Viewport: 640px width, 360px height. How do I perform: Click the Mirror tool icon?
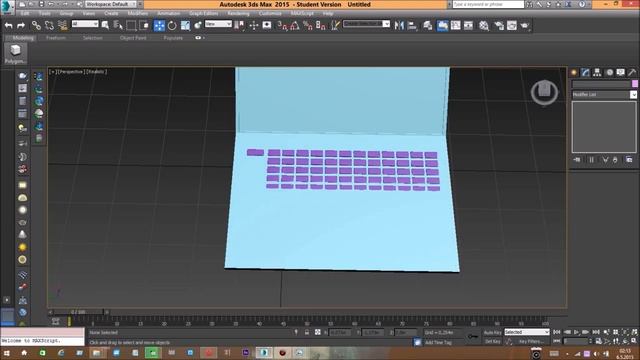click(x=399, y=25)
